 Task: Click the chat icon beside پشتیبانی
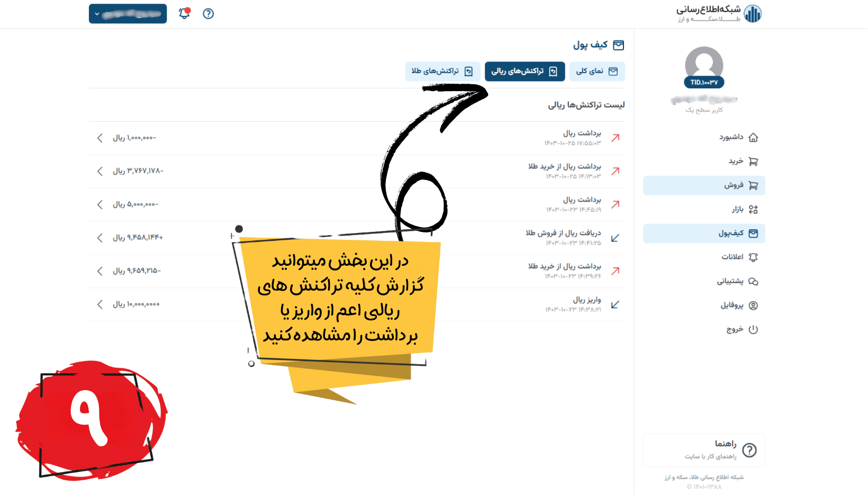coord(753,282)
